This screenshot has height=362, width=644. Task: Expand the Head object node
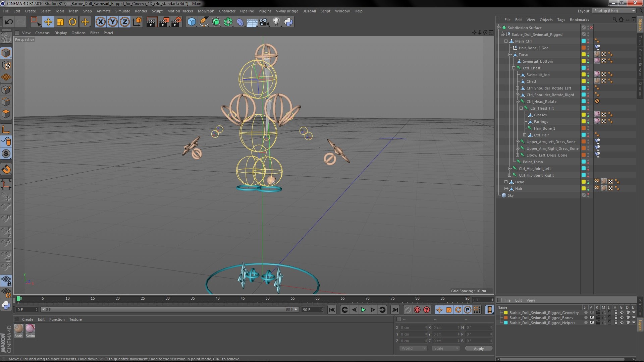(506, 182)
